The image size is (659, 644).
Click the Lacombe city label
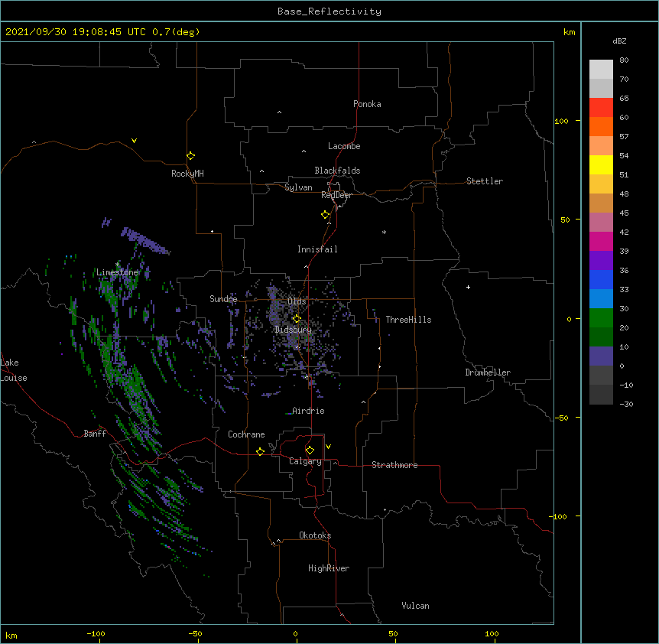[344, 146]
